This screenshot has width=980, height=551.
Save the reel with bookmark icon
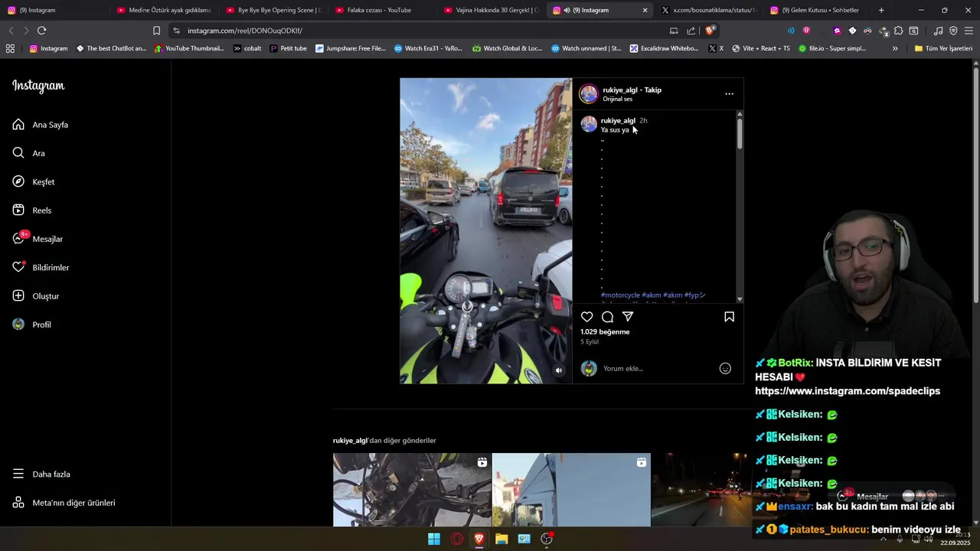pyautogui.click(x=729, y=317)
